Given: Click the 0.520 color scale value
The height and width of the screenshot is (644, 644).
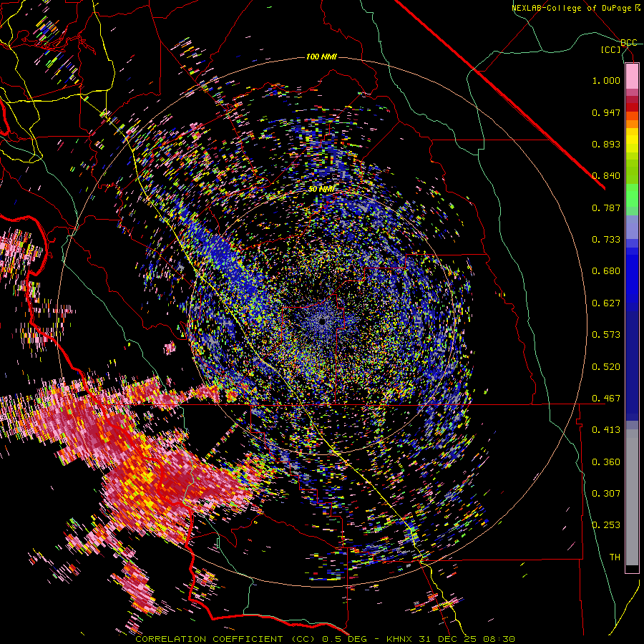Looking at the screenshot, I should (606, 367).
